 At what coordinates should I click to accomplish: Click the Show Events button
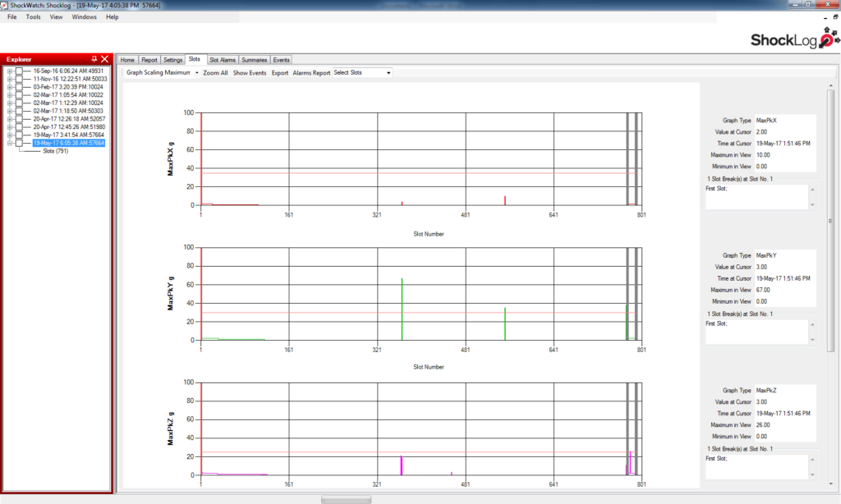click(x=250, y=73)
